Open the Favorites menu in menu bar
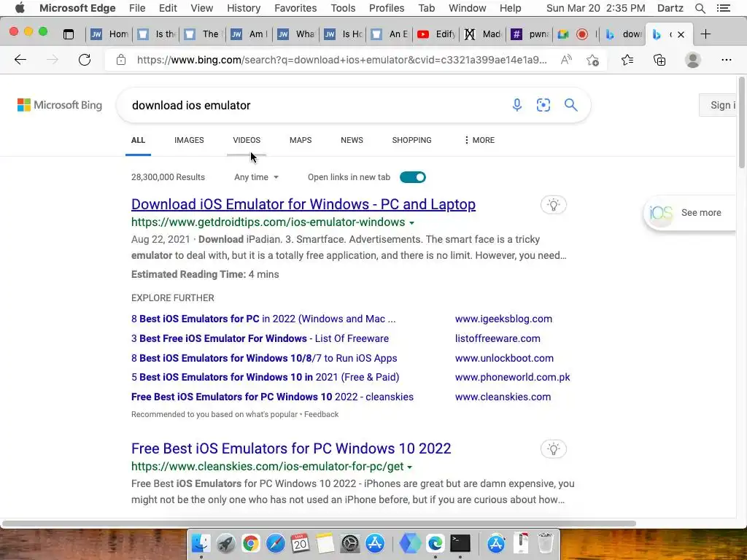The height and width of the screenshot is (560, 747). click(x=295, y=8)
